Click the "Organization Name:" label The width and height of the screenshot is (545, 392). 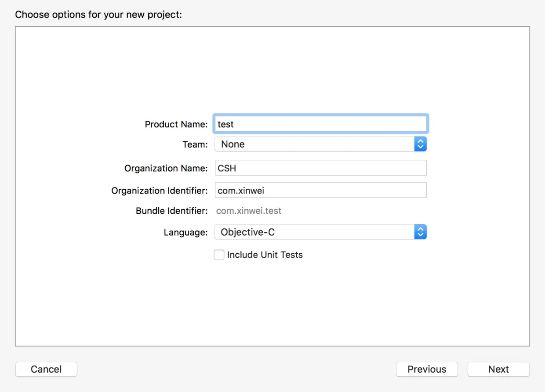coord(166,168)
